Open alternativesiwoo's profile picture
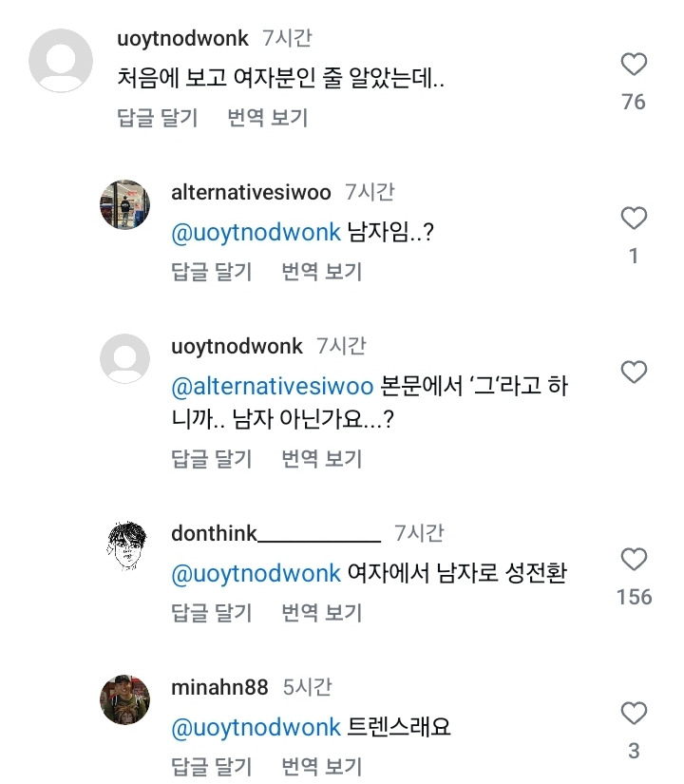The image size is (684, 784). pos(124,203)
